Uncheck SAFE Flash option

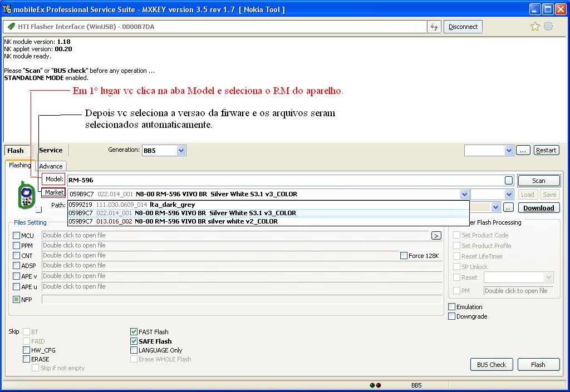click(x=134, y=341)
